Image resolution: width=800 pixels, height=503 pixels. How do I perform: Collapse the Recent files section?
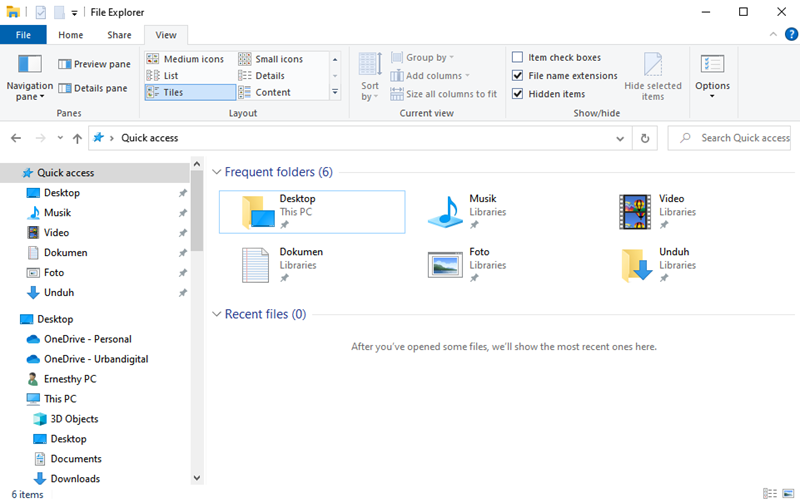(217, 315)
